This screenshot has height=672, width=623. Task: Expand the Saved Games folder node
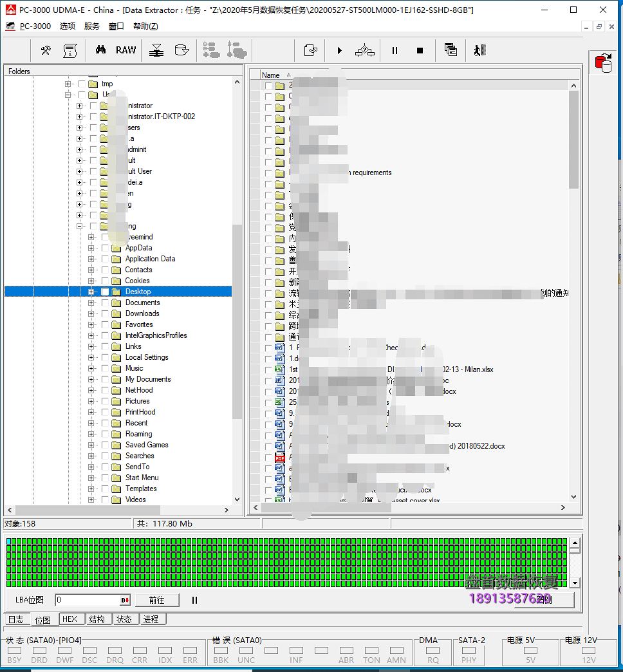[x=91, y=445]
